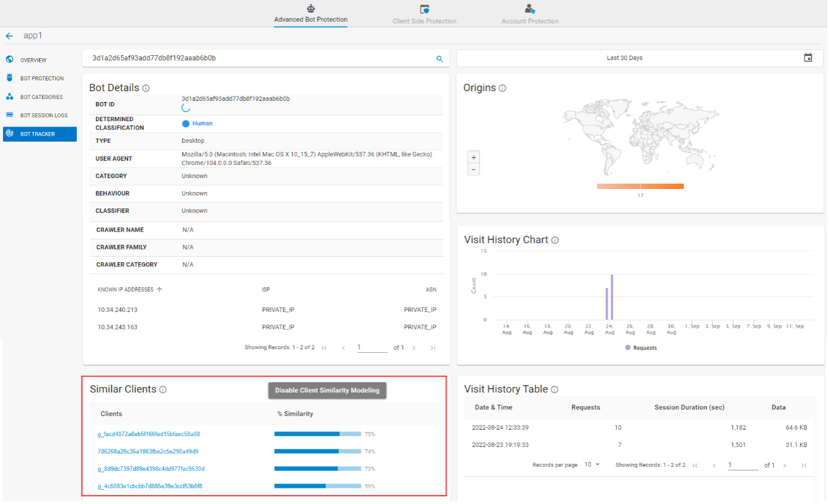Click the search magnifier icon
This screenshot has height=504, width=829.
pos(439,58)
